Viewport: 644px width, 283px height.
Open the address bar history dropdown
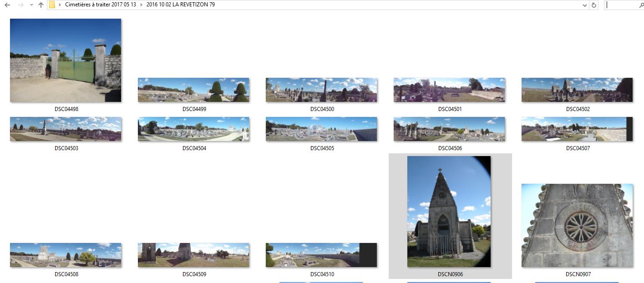pos(585,5)
